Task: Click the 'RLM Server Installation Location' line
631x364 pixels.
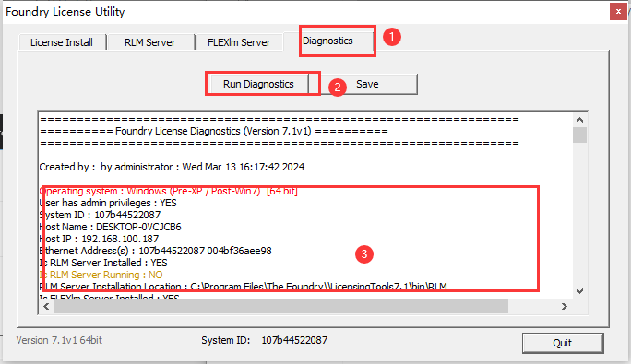Action: (x=243, y=287)
